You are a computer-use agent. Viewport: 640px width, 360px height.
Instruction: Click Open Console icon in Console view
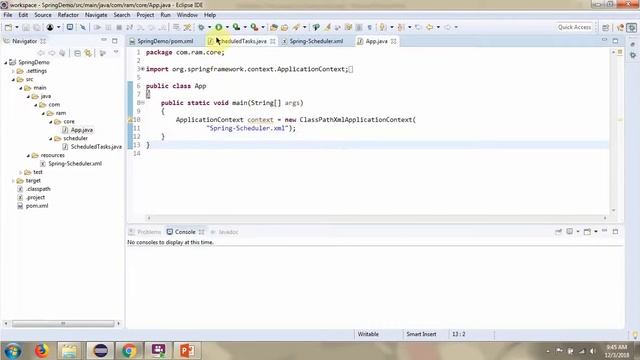pyautogui.click(x=587, y=232)
